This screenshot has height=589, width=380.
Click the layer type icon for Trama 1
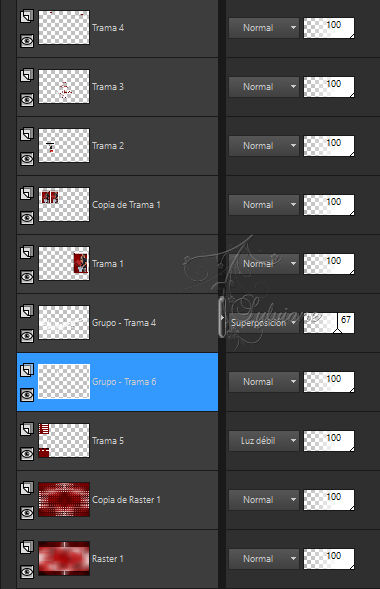click(27, 252)
